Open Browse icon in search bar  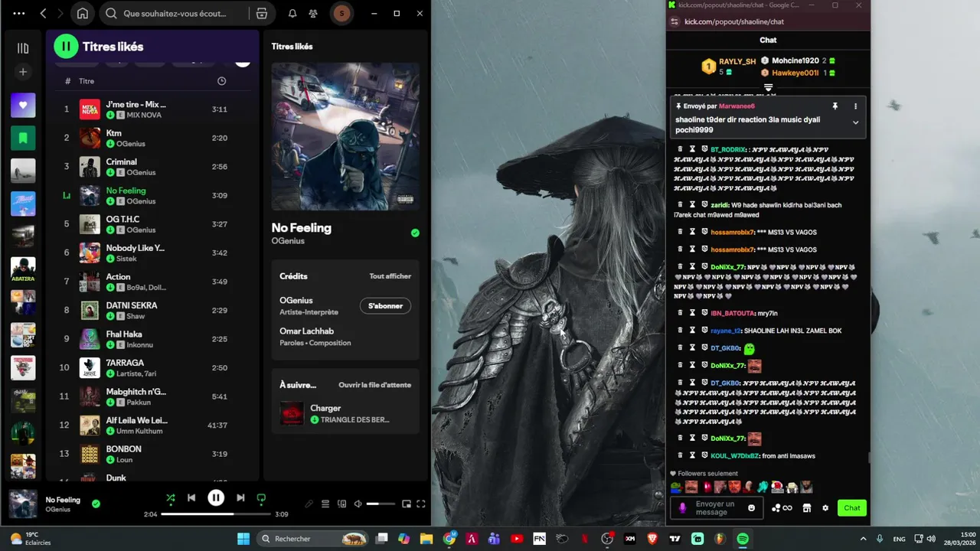[262, 13]
